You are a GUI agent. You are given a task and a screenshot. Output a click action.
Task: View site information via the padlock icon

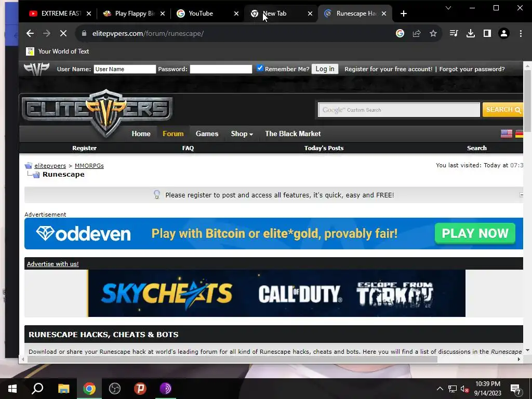84,33
